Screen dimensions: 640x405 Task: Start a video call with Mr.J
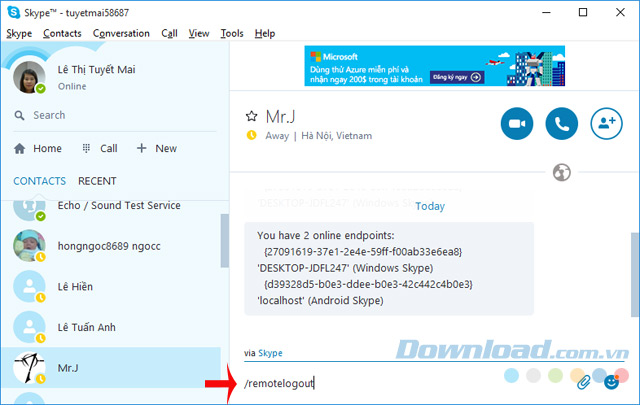tap(517, 123)
